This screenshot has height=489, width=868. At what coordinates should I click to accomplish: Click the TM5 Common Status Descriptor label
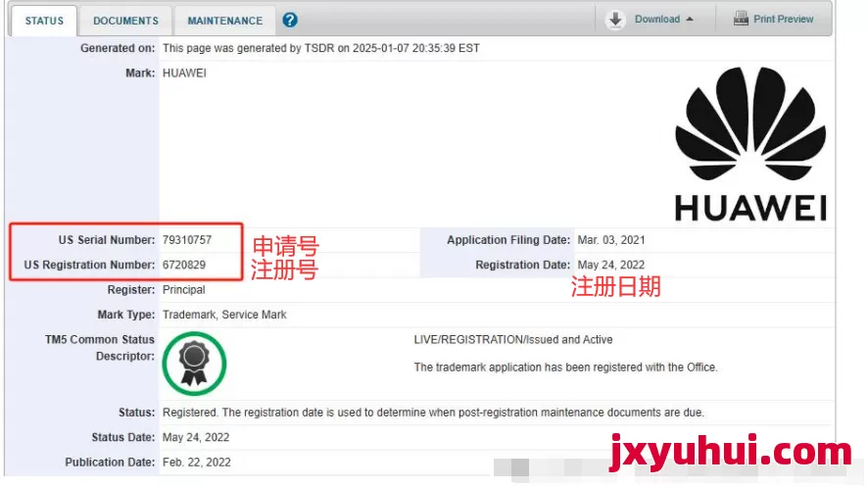100,348
